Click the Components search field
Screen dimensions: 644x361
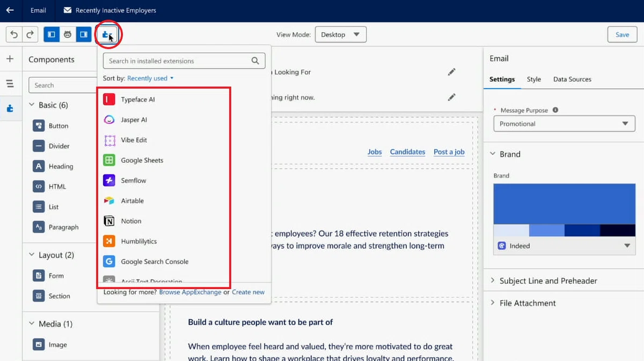[63, 85]
